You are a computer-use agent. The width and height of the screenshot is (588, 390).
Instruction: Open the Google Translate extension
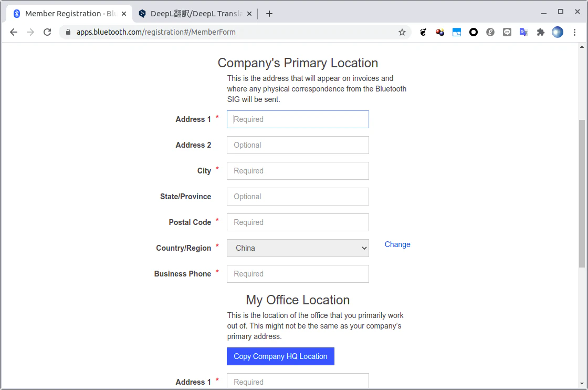pos(524,32)
